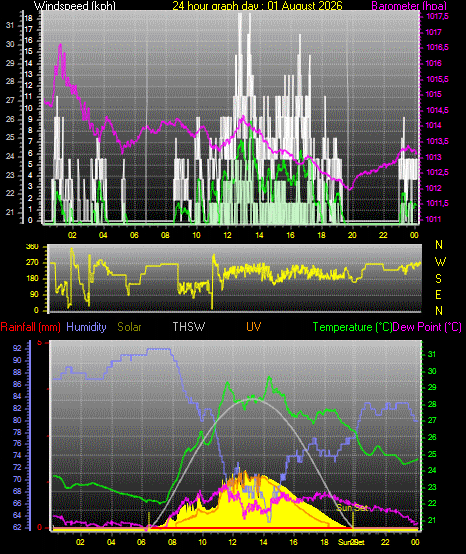The height and width of the screenshot is (554, 466).
Task: Select the 'Humidity' legend label
Action: coord(86,327)
